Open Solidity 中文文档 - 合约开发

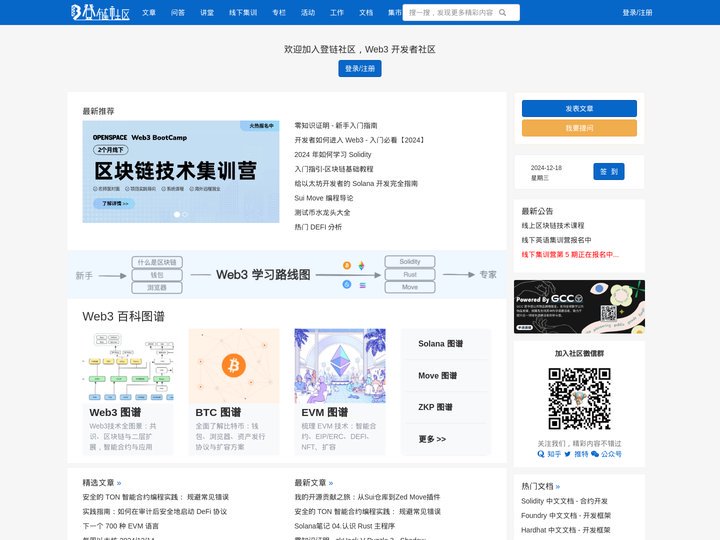564,501
